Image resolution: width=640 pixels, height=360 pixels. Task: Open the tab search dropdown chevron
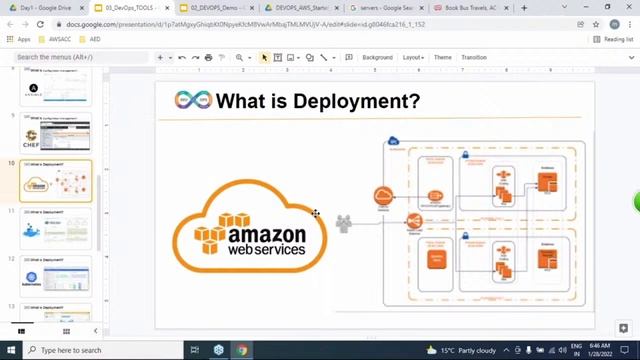click(x=564, y=7)
